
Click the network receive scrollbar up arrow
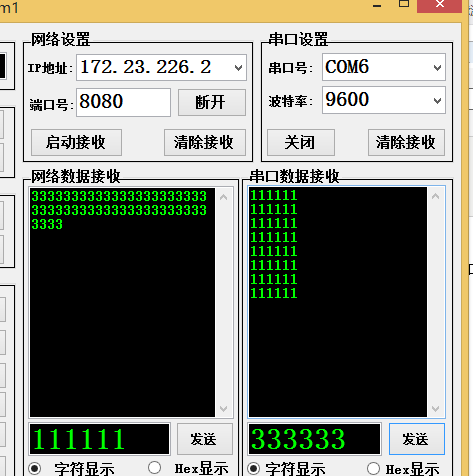pos(224,197)
